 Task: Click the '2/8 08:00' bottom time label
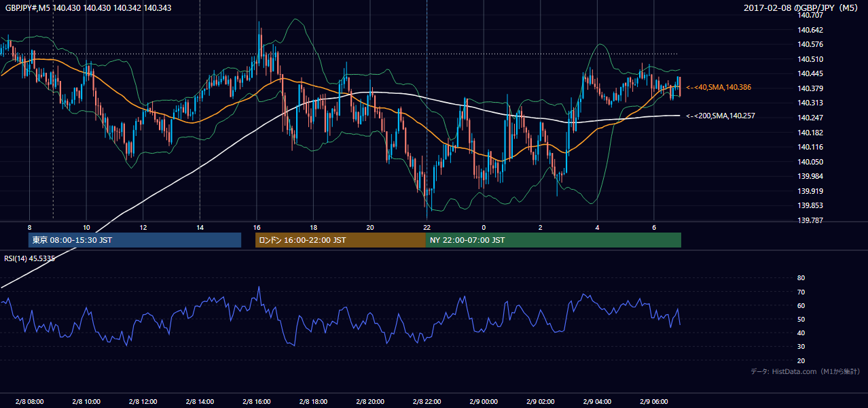click(29, 402)
